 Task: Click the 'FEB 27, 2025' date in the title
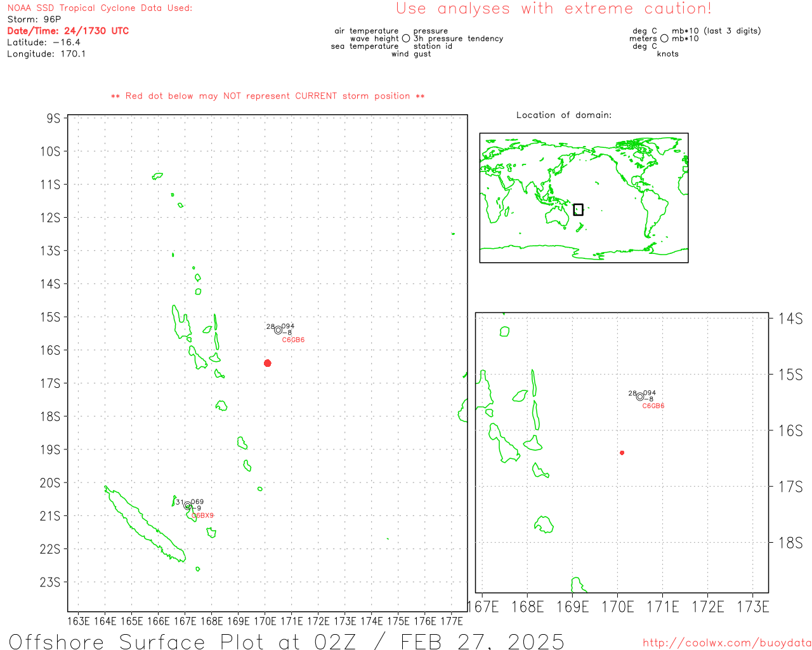pos(482,641)
